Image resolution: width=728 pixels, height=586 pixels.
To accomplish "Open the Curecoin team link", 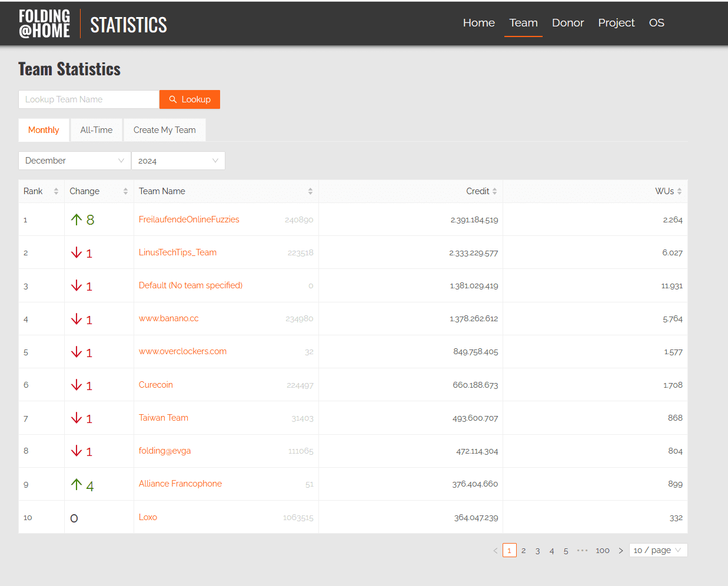I will (156, 385).
